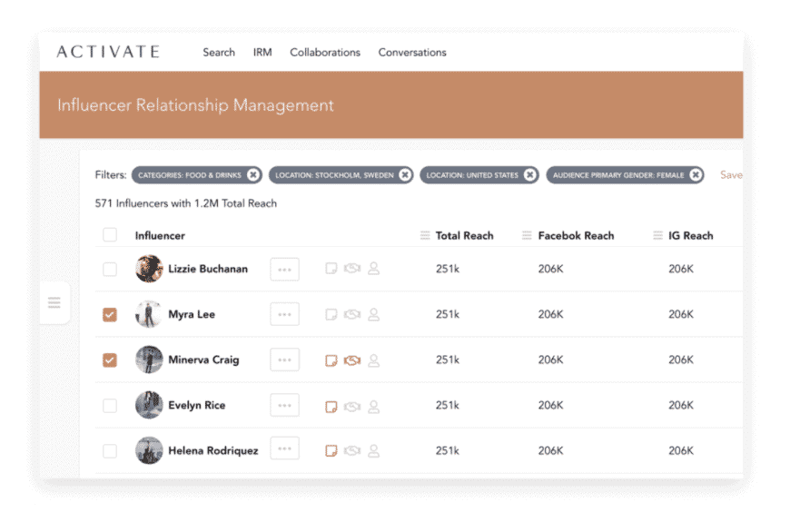Viewport: 800px width, 532px height.
Task: Click the handshake icon for Minerva Craig
Action: pyautogui.click(x=352, y=360)
